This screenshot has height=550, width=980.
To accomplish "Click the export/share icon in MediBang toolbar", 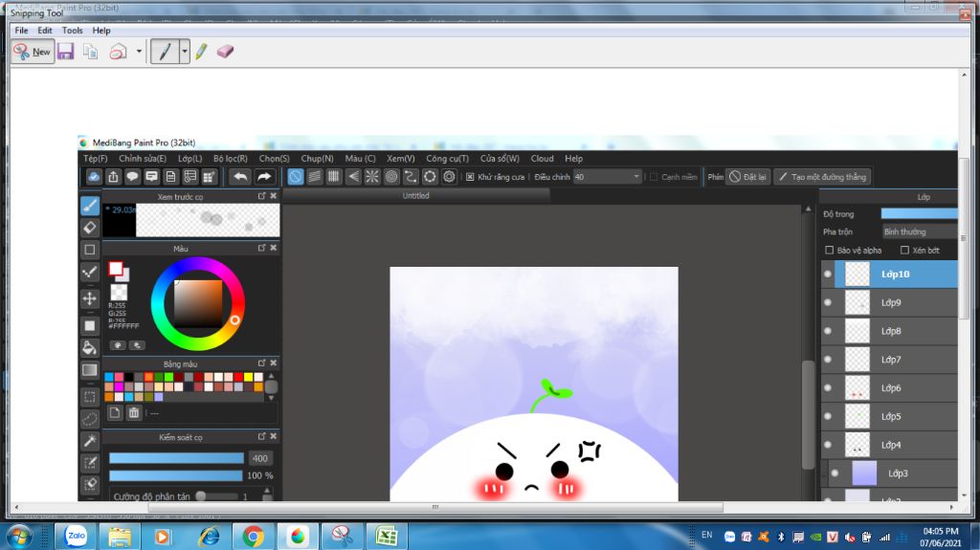I will pos(113,177).
